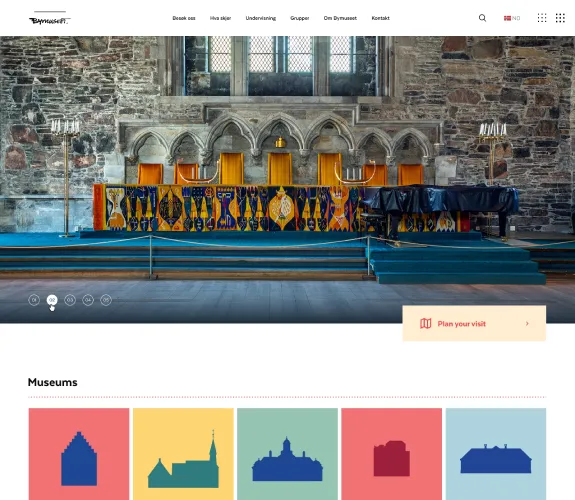The image size is (575, 500).
Task: Open the Kontakt menu item
Action: point(380,18)
